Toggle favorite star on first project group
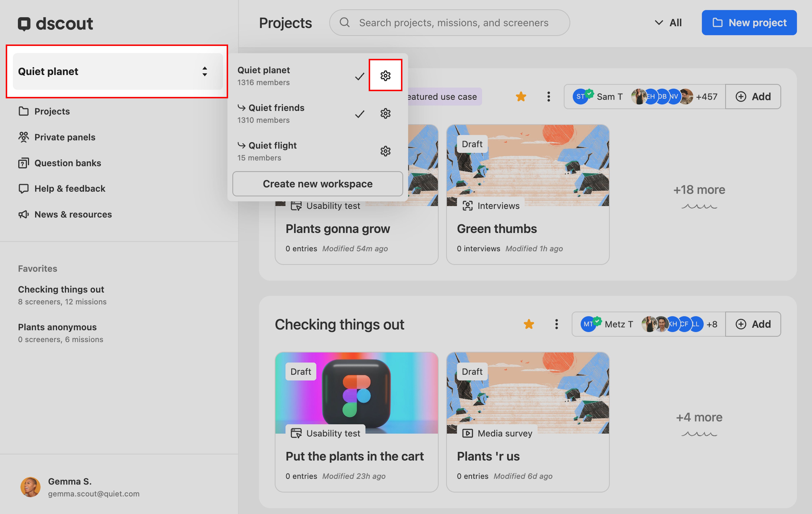Screen dimensions: 812x514 point(521,97)
